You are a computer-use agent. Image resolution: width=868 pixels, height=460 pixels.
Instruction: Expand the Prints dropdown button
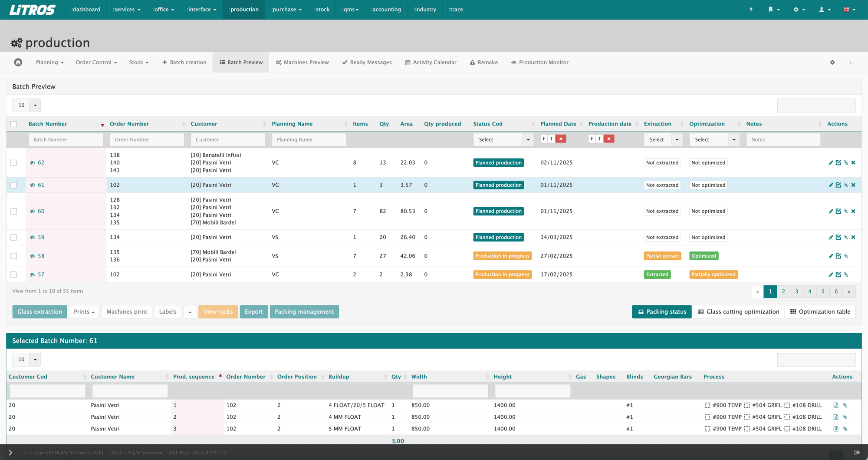click(x=84, y=312)
